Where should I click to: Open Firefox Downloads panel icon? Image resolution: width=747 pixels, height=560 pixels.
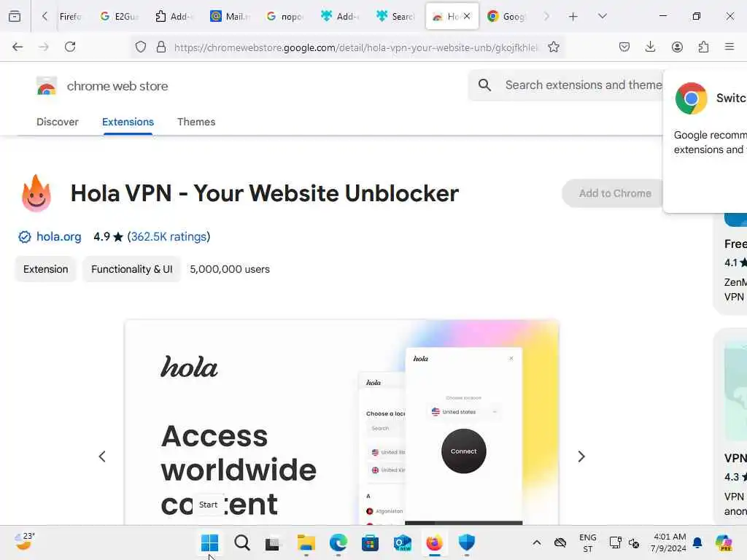[x=650, y=47]
